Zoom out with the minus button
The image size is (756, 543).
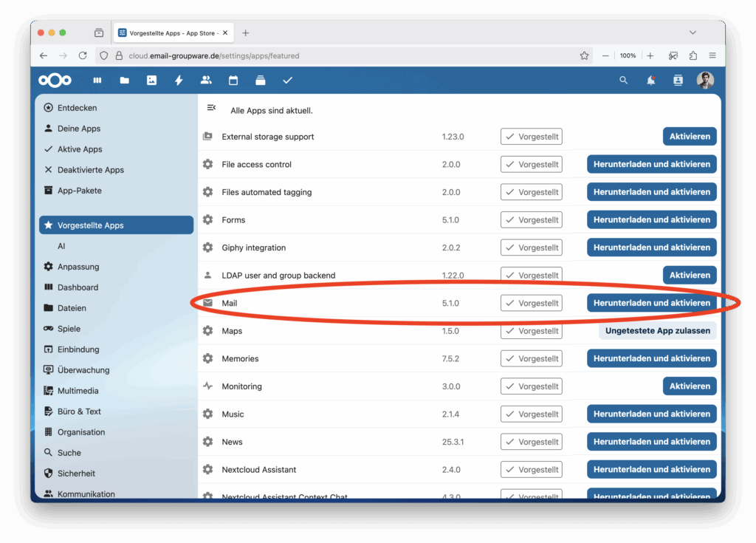[605, 55]
